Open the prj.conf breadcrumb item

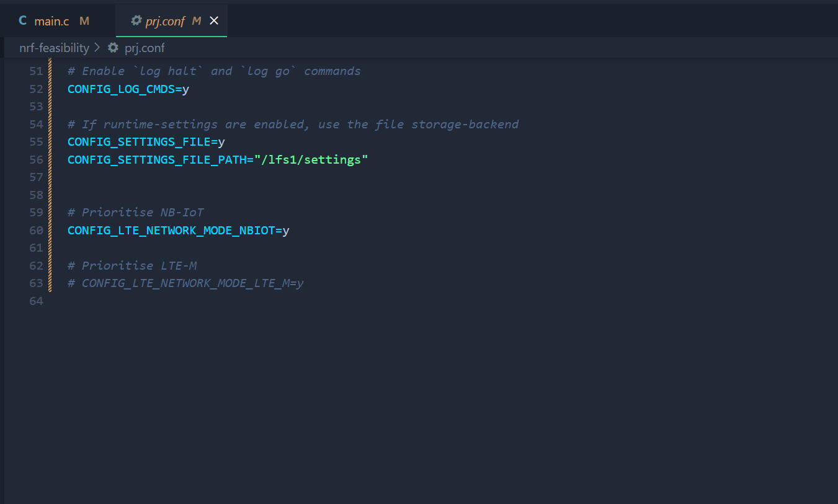click(x=145, y=48)
